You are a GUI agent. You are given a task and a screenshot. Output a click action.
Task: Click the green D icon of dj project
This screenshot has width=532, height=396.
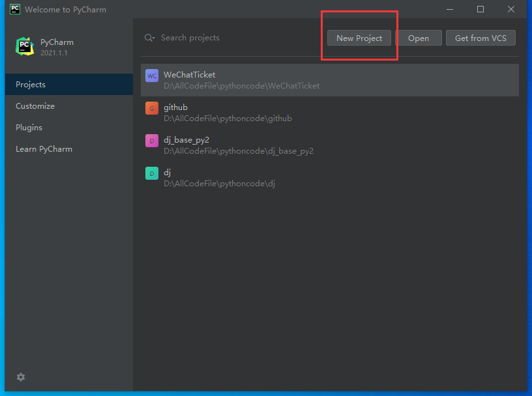point(152,173)
